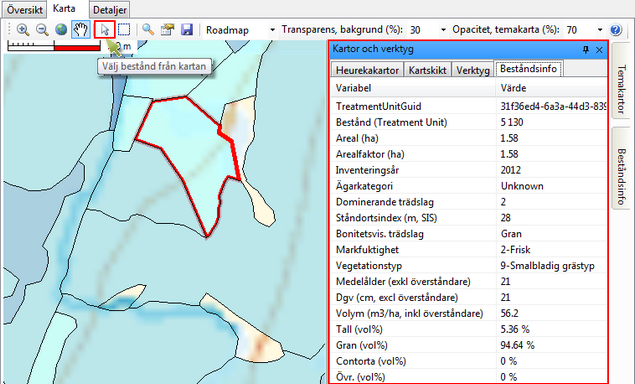Select the Beståndsinfo tab
This screenshot has width=635, height=384.
point(528,68)
